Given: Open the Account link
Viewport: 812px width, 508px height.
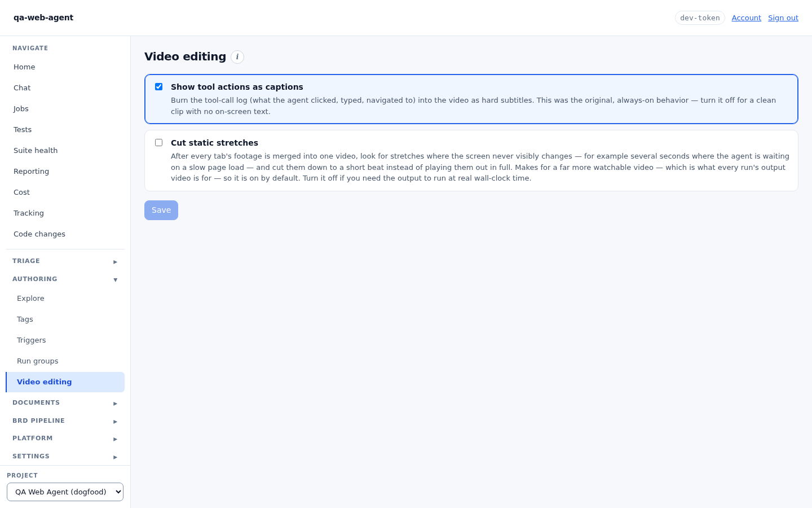Looking at the screenshot, I should click(746, 18).
